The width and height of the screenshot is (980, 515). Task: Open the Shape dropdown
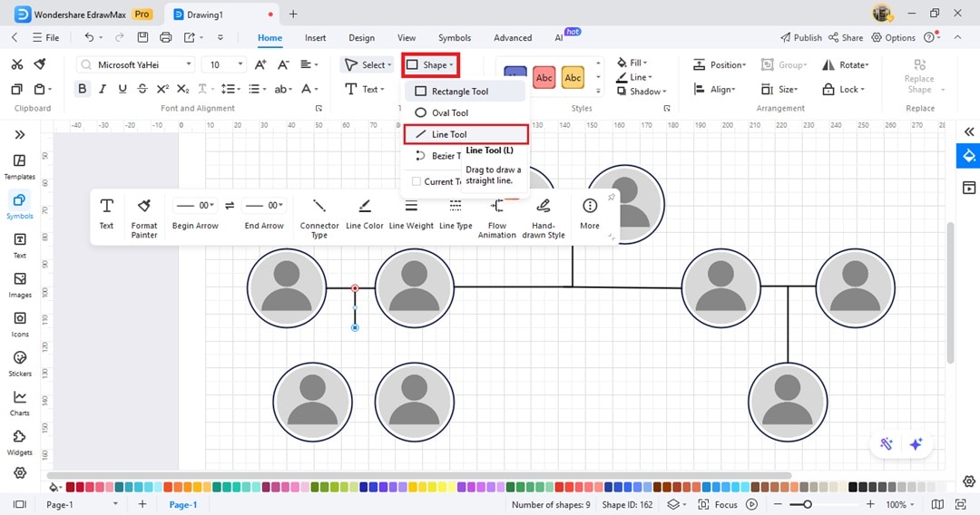431,64
